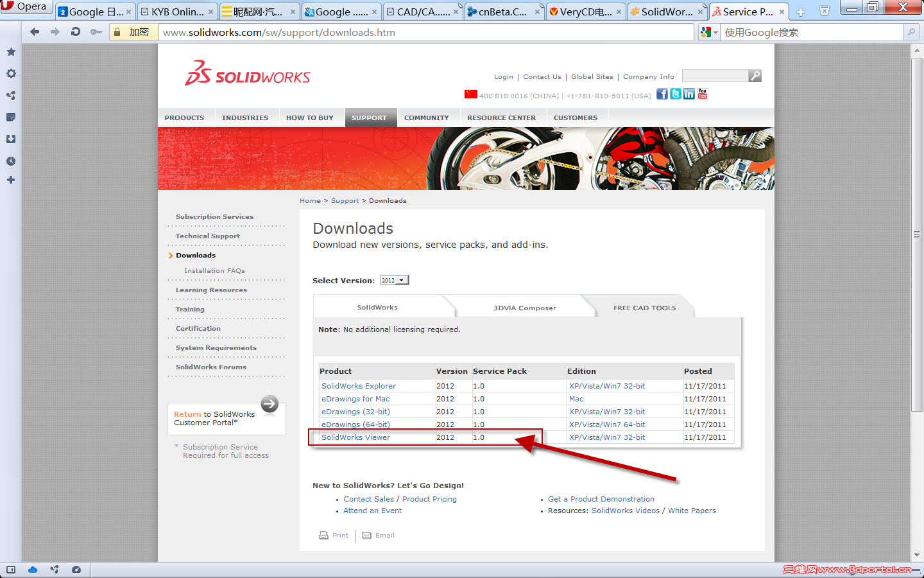The width and height of the screenshot is (924, 578).
Task: Go forward to the next page
Action: (x=55, y=32)
